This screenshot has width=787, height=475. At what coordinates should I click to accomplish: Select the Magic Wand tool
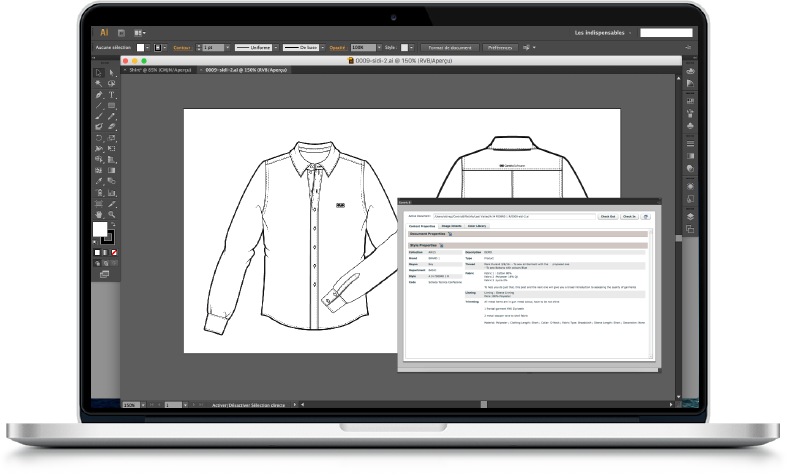pyautogui.click(x=99, y=84)
